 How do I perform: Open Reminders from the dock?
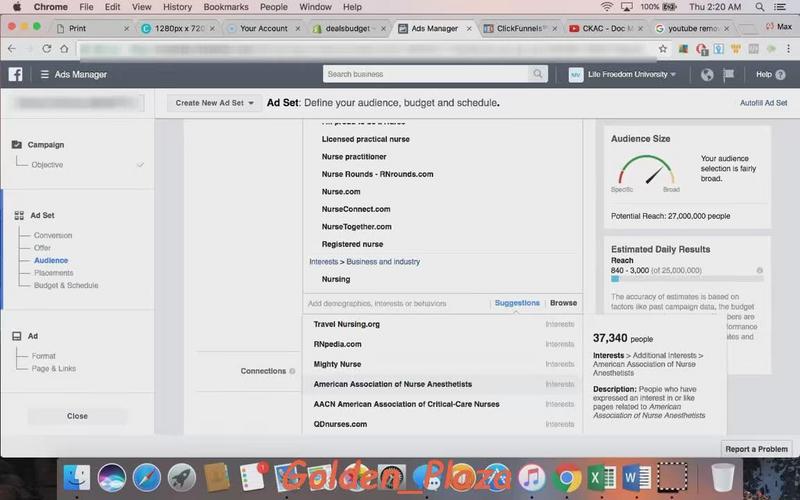[252, 477]
